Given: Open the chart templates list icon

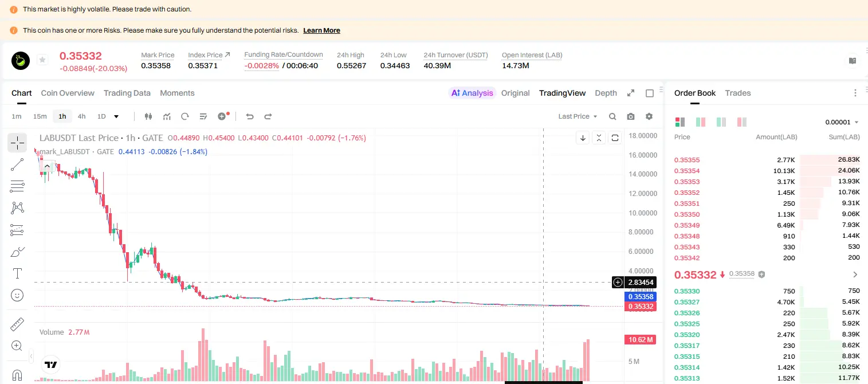Looking at the screenshot, I should pos(203,116).
